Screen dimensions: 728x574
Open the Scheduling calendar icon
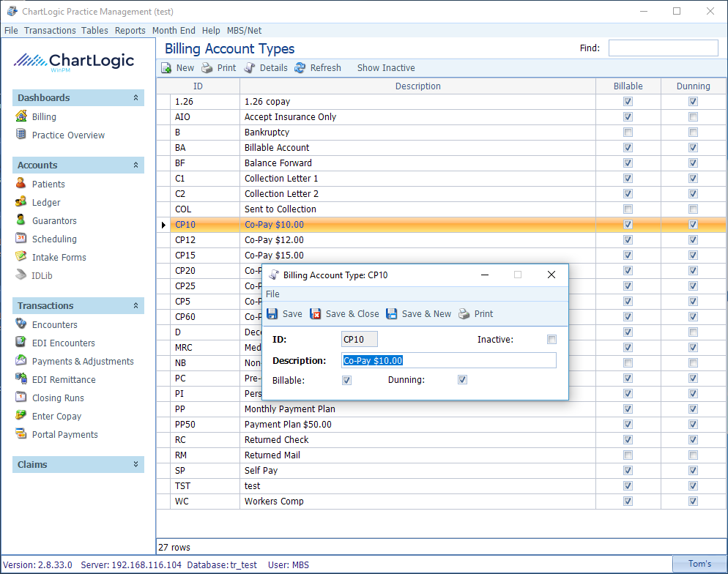[21, 238]
